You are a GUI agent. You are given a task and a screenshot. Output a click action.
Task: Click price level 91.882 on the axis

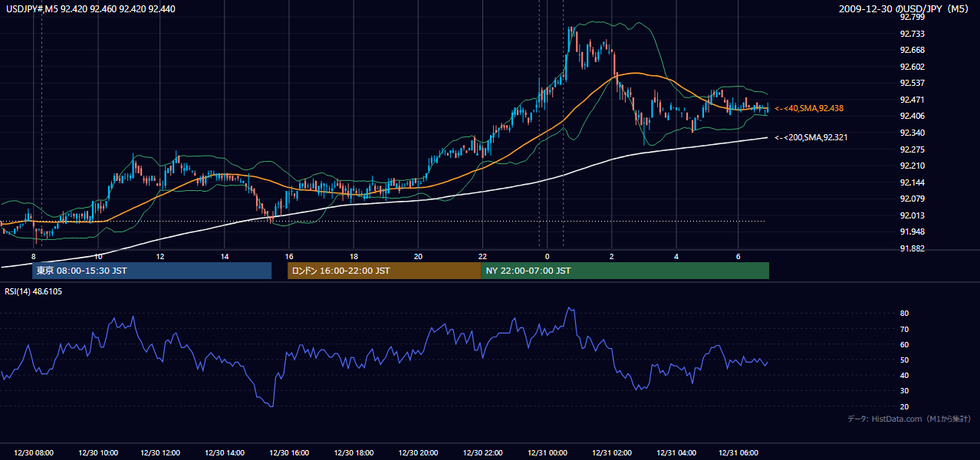point(912,248)
